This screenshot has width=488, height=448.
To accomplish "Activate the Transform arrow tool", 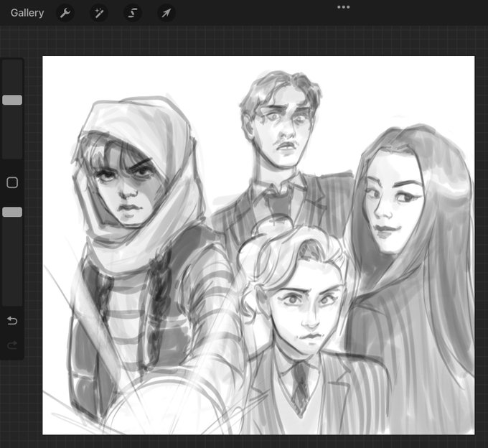I will tap(166, 13).
